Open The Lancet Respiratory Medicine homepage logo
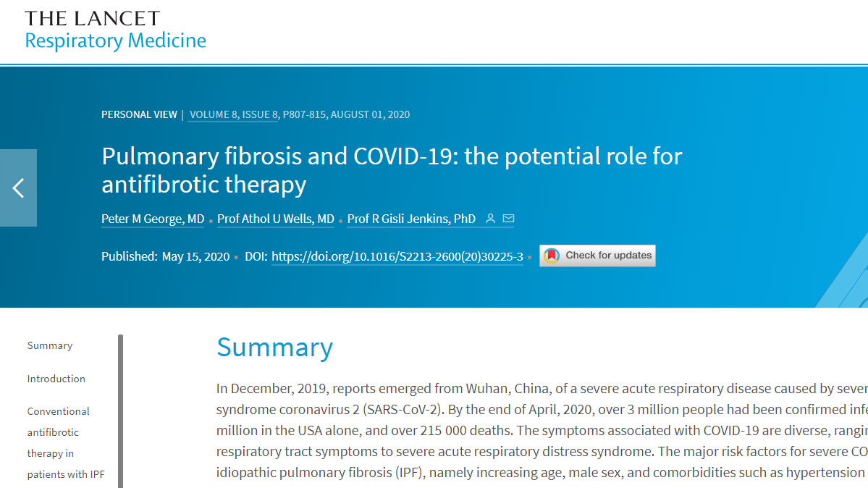The image size is (868, 488). [115, 30]
